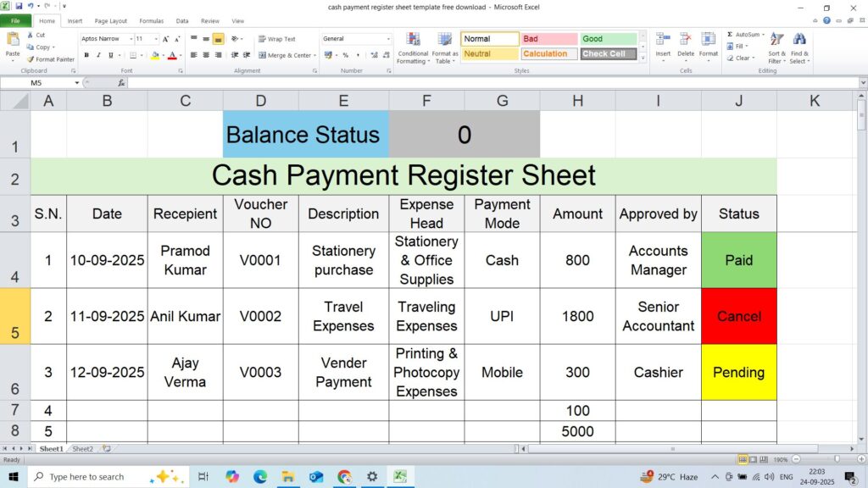This screenshot has width=868, height=488.
Task: Click the Paste icon in Clipboard group
Action: pos(13,42)
